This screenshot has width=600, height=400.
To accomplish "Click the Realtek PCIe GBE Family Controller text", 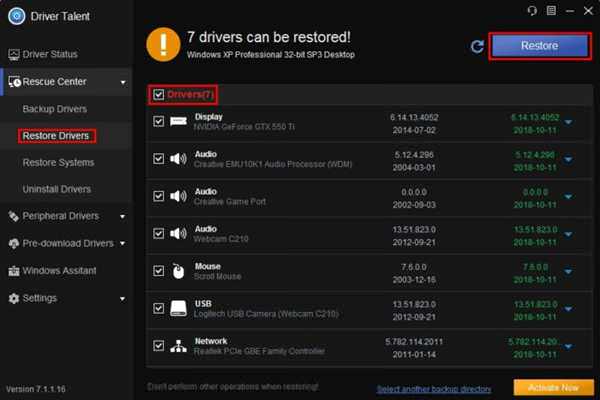I will click(259, 351).
